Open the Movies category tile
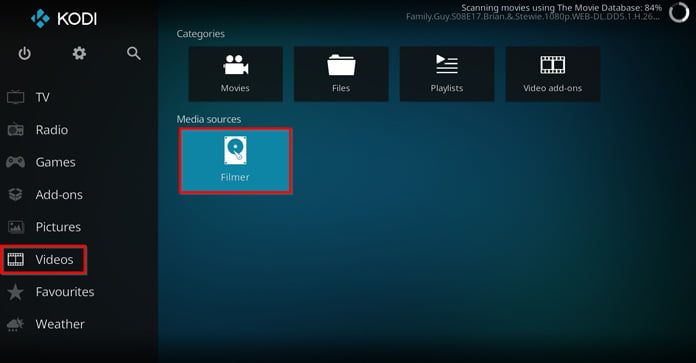The image size is (696, 363). click(235, 74)
